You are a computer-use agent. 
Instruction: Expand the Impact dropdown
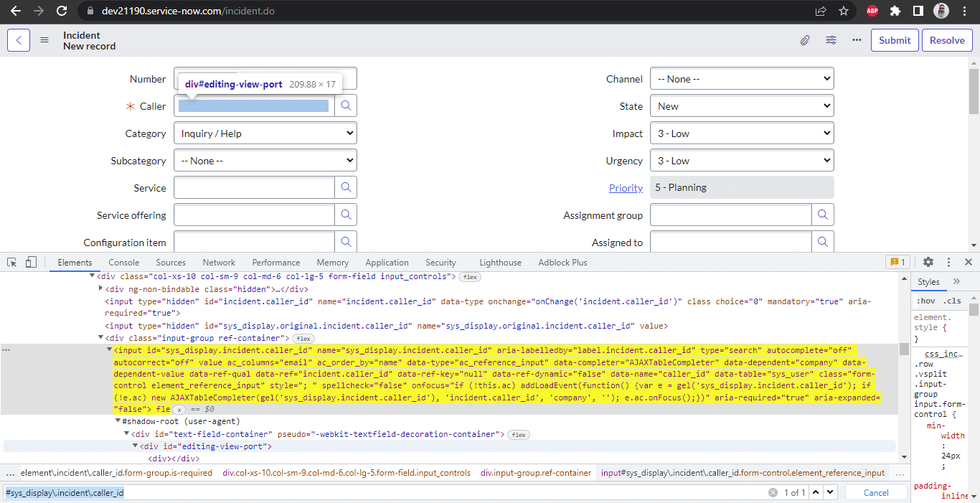point(742,133)
